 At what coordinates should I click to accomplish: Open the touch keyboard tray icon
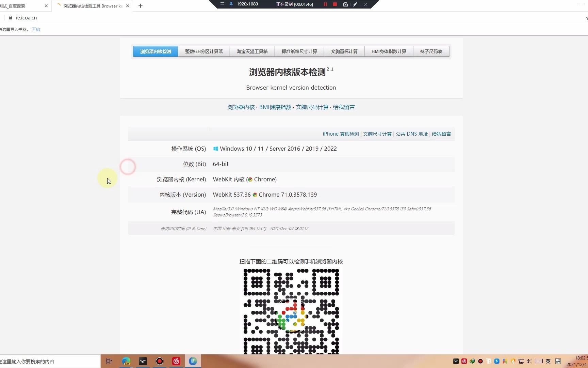tap(539, 361)
